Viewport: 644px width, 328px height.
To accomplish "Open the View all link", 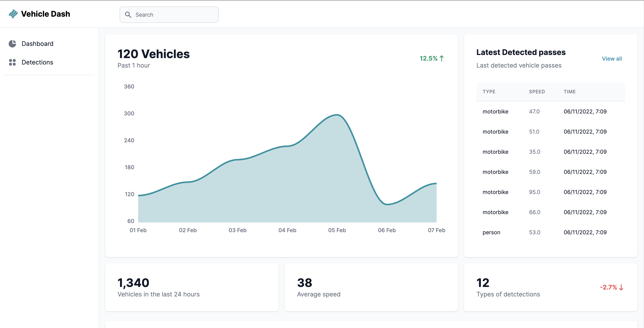I will (612, 59).
